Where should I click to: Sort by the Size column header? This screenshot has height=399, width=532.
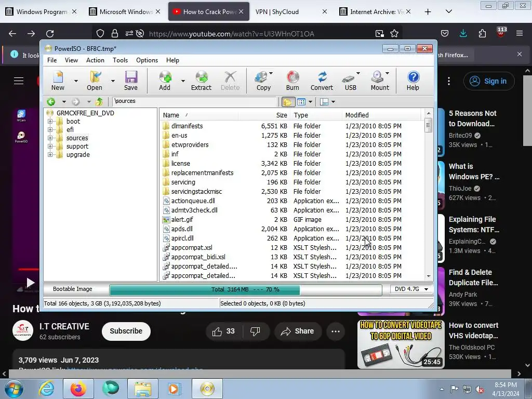[x=263, y=115]
